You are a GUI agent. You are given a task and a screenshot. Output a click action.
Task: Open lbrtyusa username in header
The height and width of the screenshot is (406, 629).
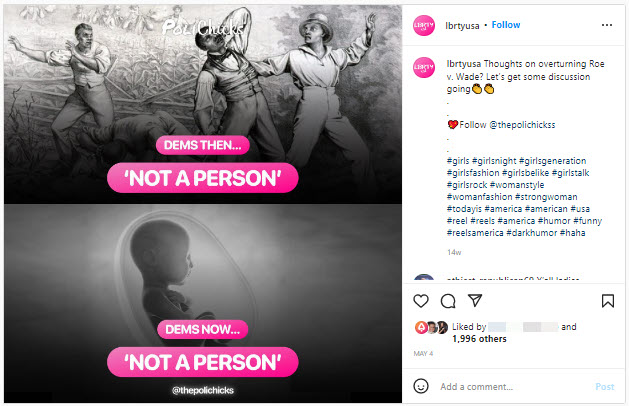[x=462, y=24]
